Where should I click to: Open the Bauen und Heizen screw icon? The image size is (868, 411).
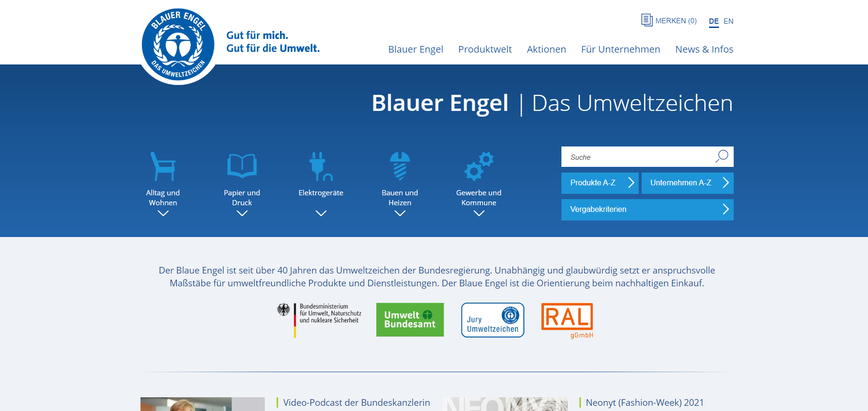click(x=400, y=166)
